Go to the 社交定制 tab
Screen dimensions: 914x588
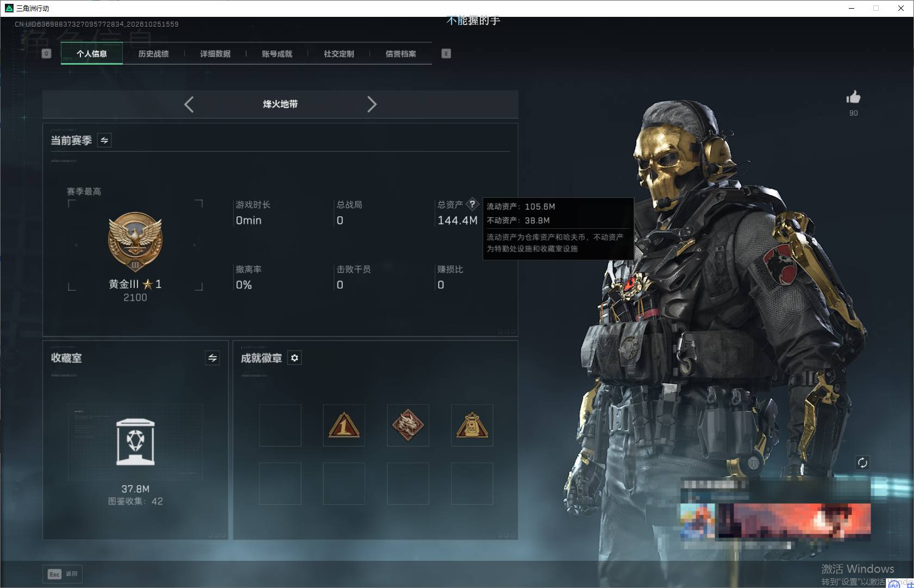(339, 53)
